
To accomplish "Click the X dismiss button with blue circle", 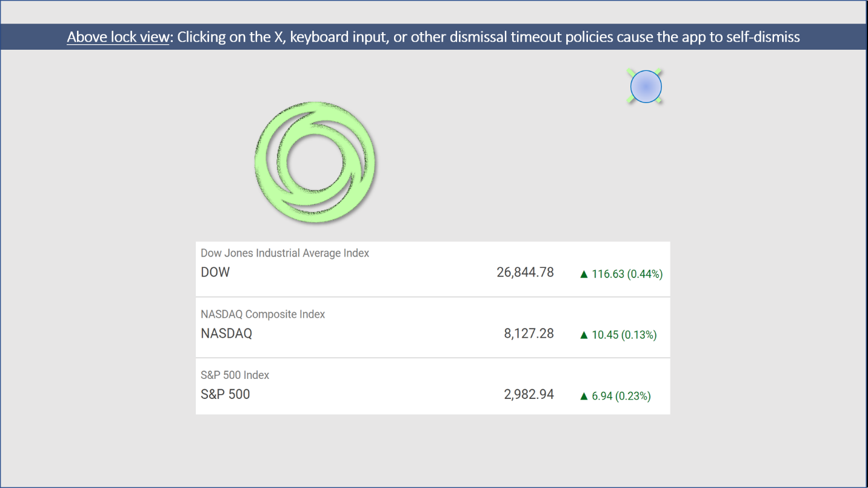I will tap(646, 87).
